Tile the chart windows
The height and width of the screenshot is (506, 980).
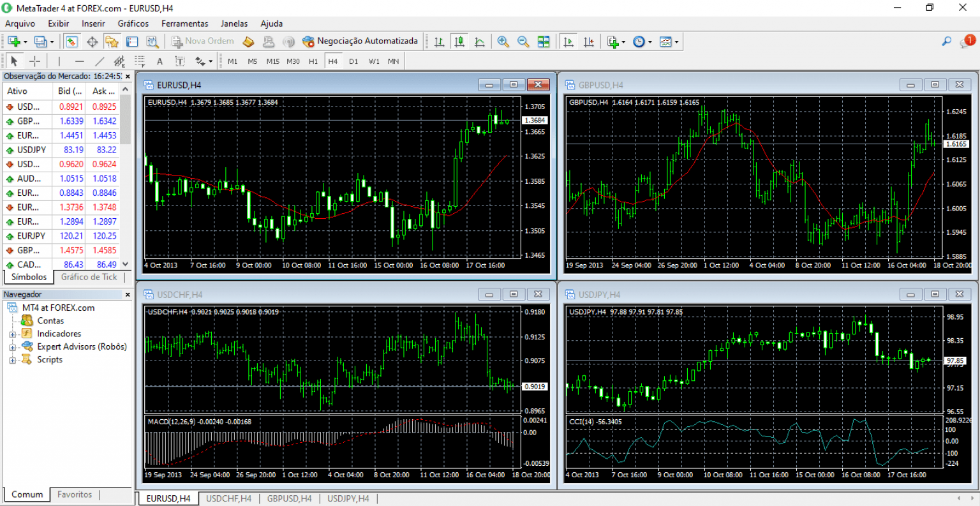tap(544, 41)
